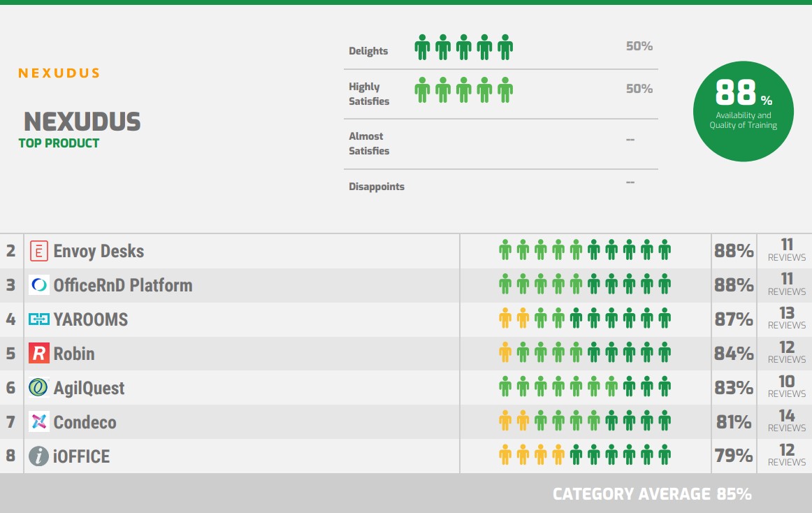Select the Envoy Desks product name
Screen dimensions: 812x513
click(99, 252)
